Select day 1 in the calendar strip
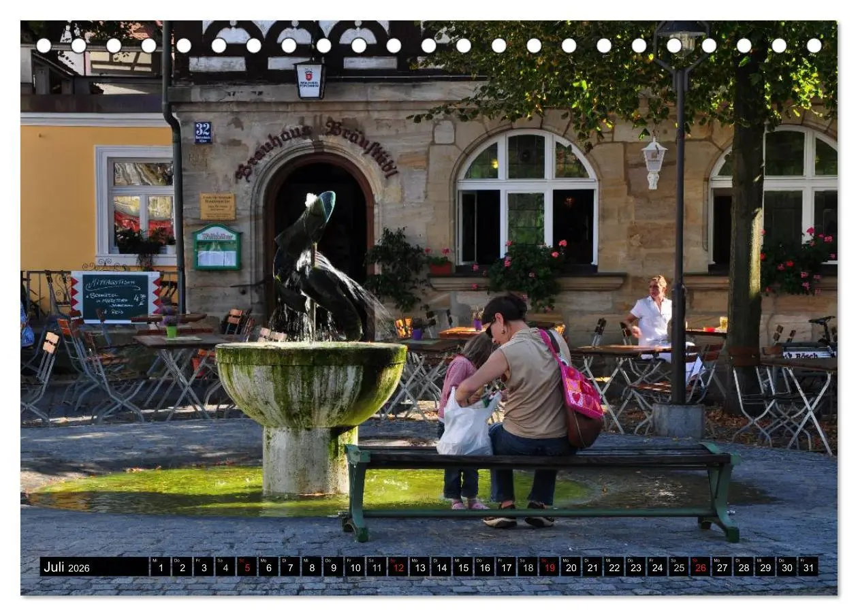The width and height of the screenshot is (858, 616). point(160,567)
